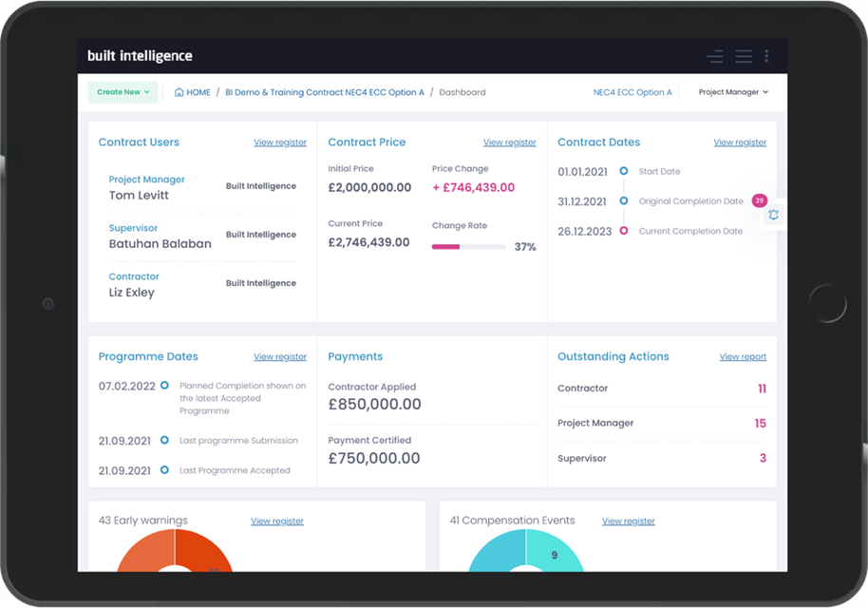This screenshot has height=608, width=868.
Task: Click the Outstanding Actions card title
Action: tap(613, 356)
